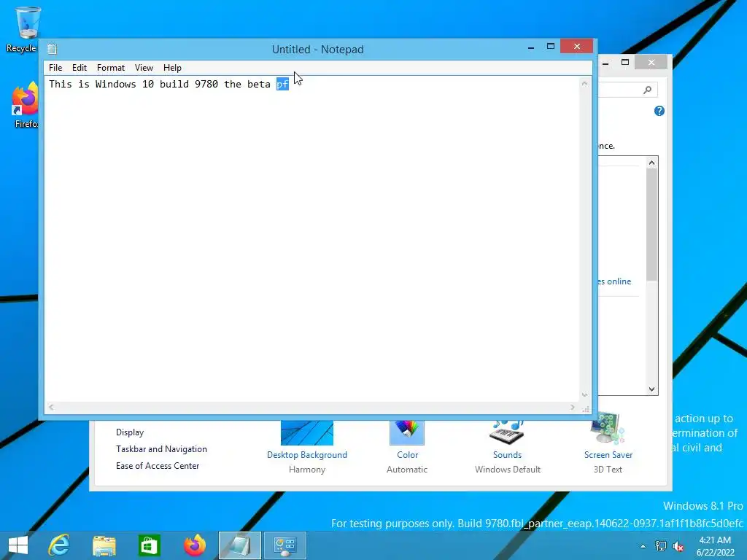Image resolution: width=747 pixels, height=560 pixels.
Task: Click the help question mark in Personalization
Action: click(x=659, y=111)
